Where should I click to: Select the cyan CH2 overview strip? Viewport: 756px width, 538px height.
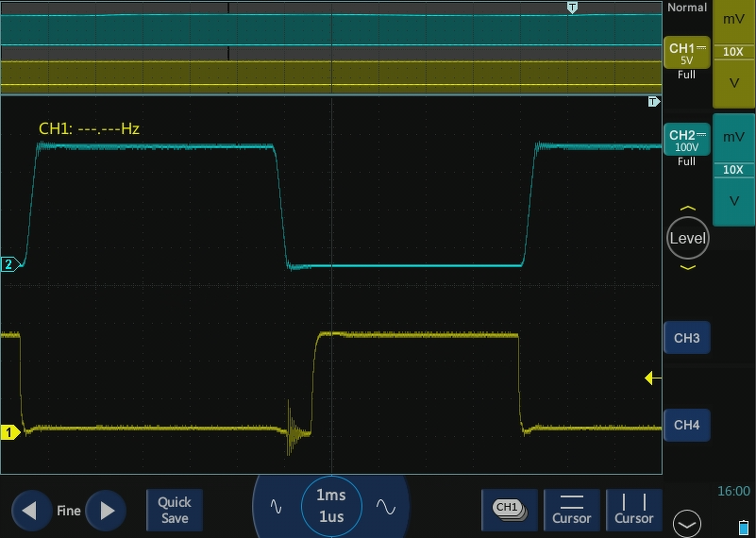tap(331, 30)
